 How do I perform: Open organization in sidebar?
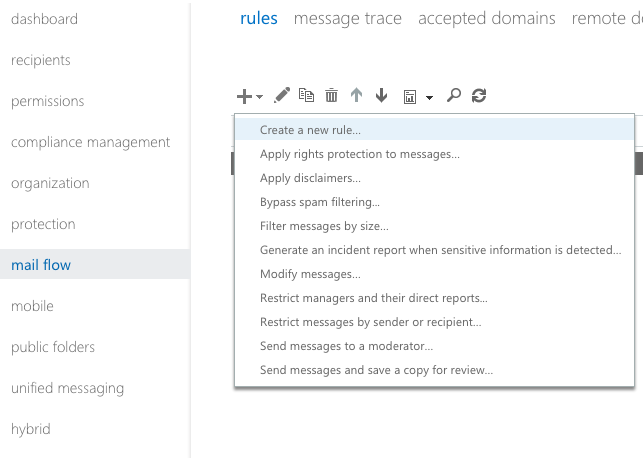pyautogui.click(x=50, y=183)
